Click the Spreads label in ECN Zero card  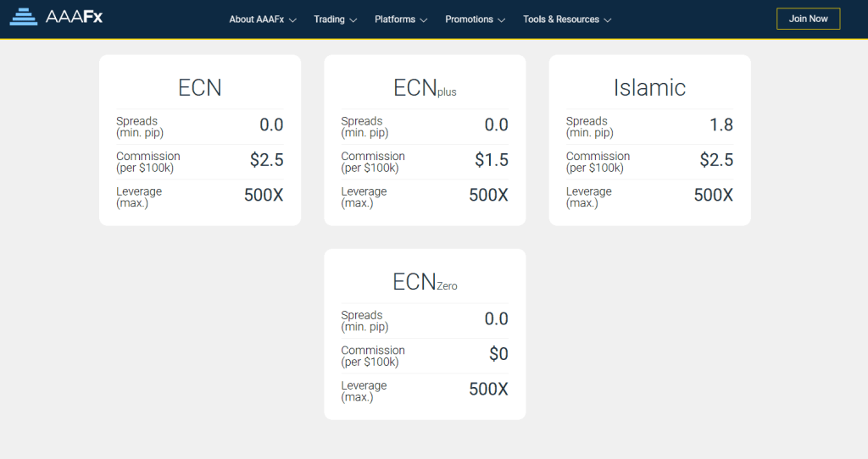[x=364, y=321]
